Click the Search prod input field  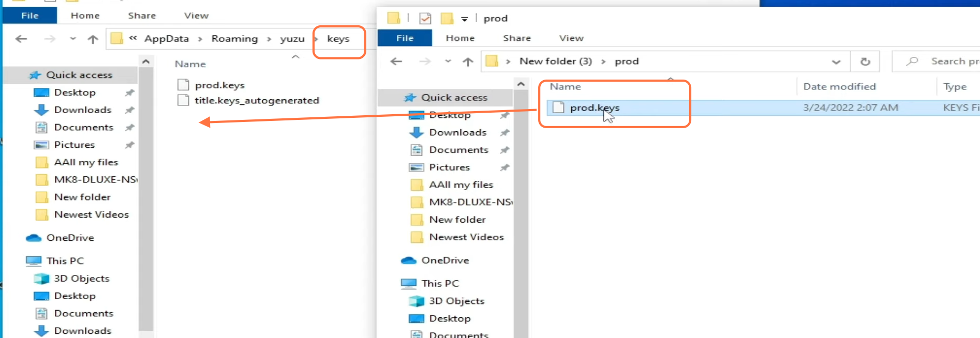pyautogui.click(x=937, y=62)
